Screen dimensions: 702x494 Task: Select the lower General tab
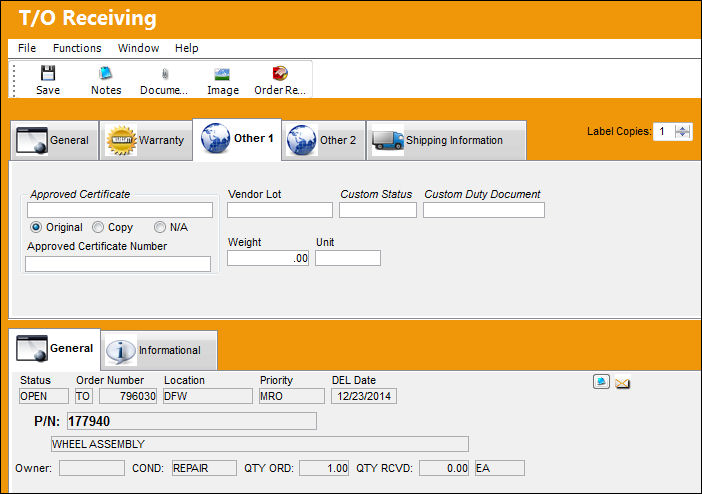point(55,348)
